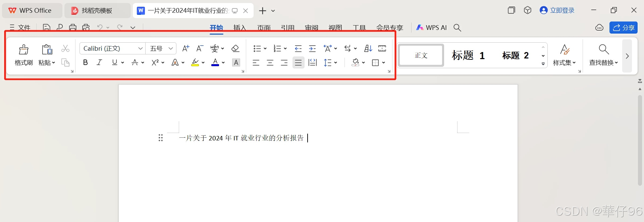Toggle Italic formatting
The image size is (644, 222).
(99, 62)
